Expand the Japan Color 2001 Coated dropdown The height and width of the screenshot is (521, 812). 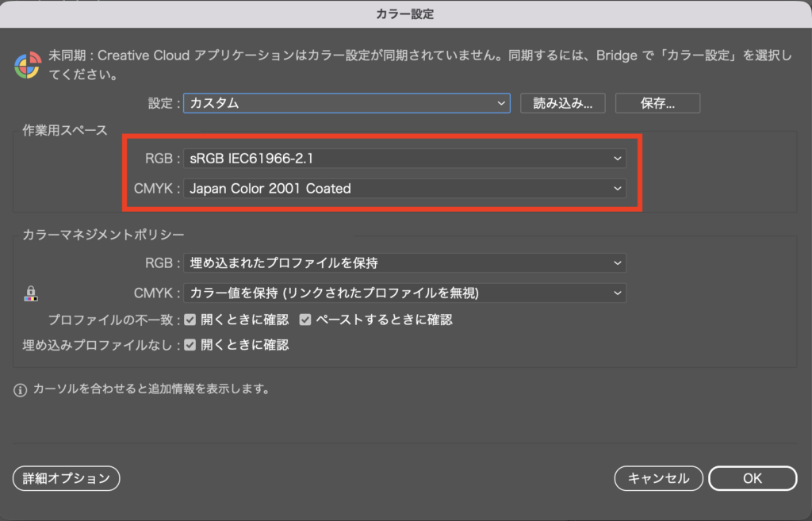pos(404,189)
